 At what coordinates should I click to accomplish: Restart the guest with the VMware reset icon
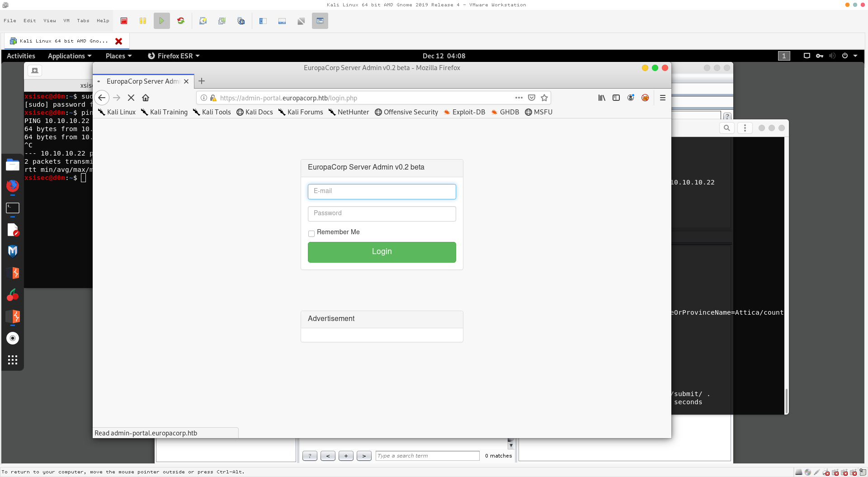tap(181, 21)
